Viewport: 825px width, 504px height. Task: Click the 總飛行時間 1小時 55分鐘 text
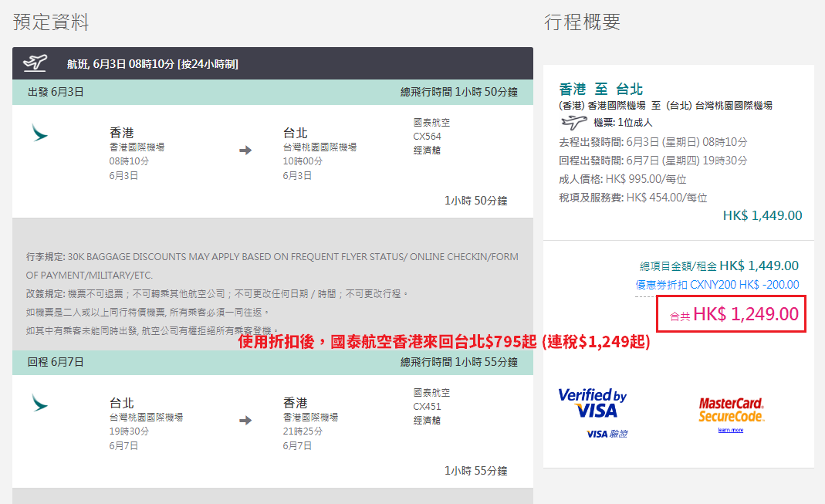tap(458, 362)
